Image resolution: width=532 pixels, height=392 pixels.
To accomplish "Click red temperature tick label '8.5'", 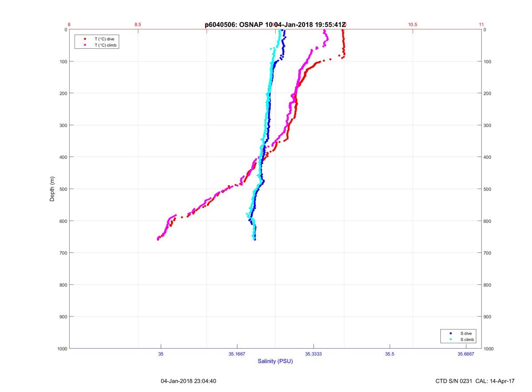I will click(x=138, y=24).
